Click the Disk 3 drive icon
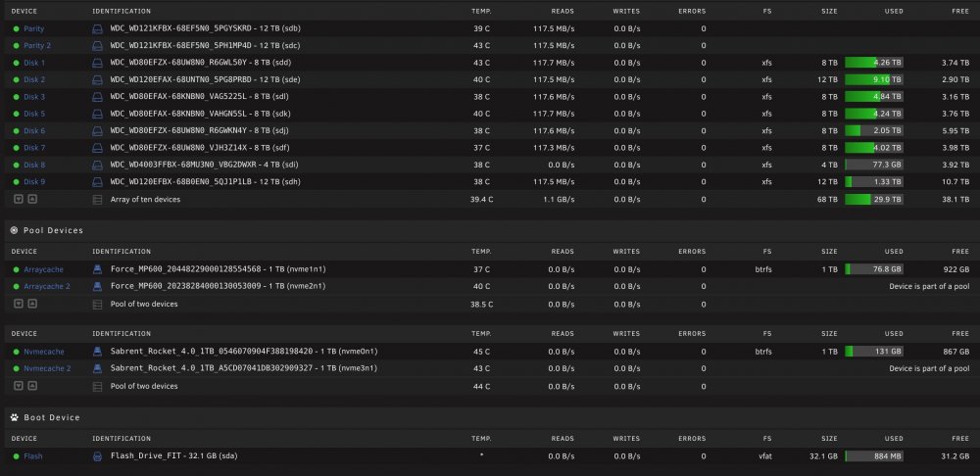The image size is (980, 476). coord(97,97)
